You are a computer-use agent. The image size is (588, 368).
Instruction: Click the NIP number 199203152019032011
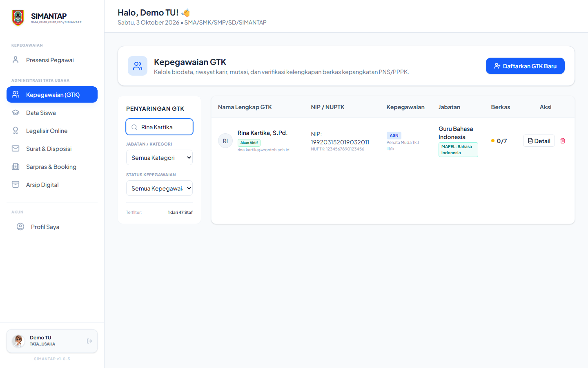click(x=340, y=142)
